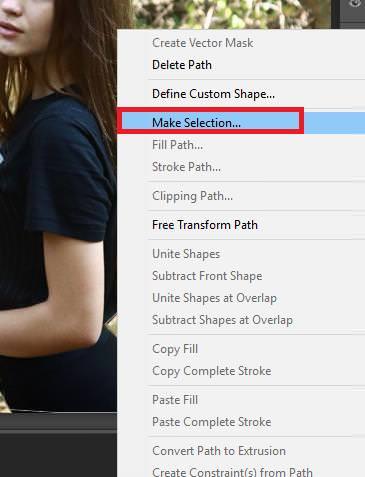Click the Copy Fill entry
Viewport: 365px width, 477px height.
point(175,349)
